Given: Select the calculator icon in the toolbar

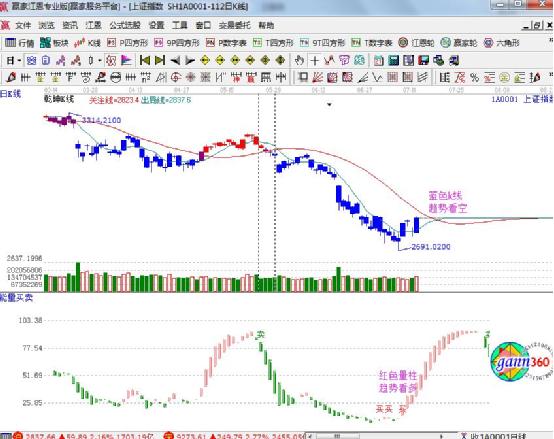Looking at the screenshot, I should [393, 61].
